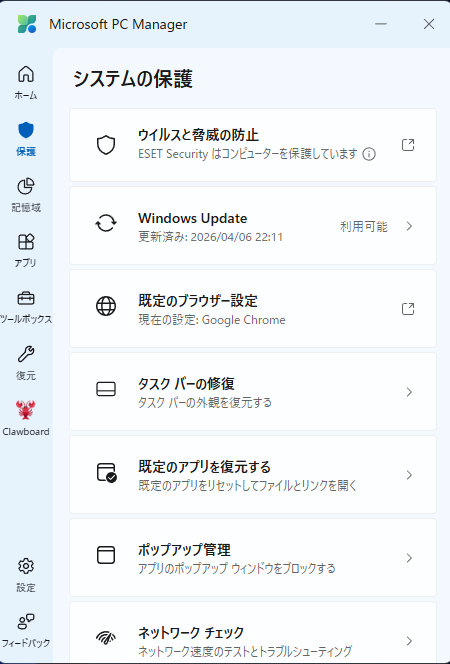Click the text タスク バーの外観を復元する

(205, 402)
